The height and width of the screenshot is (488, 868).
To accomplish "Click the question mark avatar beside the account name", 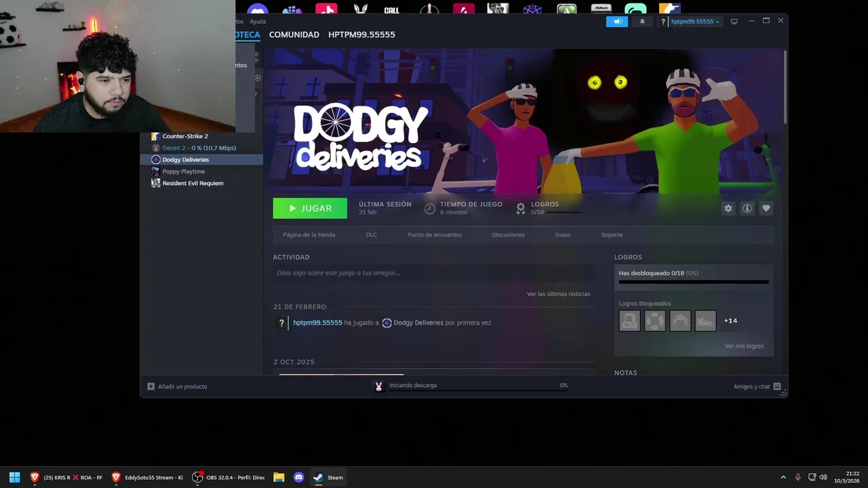I will tap(663, 22).
